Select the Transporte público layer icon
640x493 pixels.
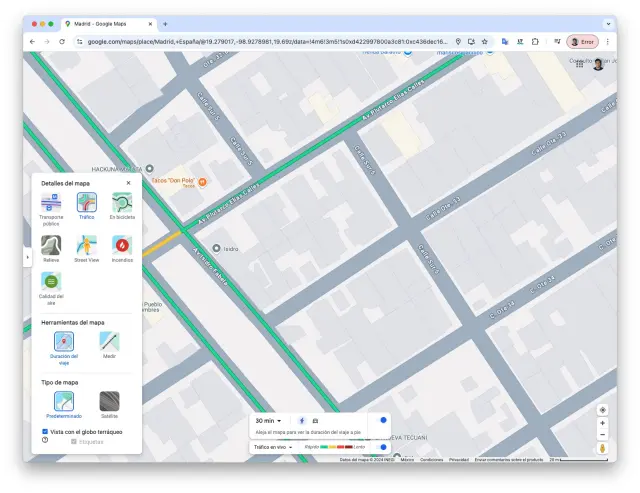51,201
